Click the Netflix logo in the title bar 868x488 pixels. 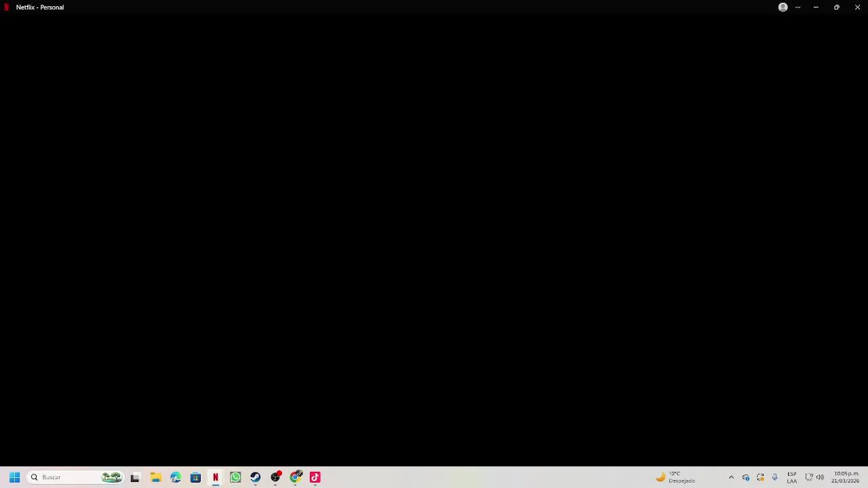6,7
